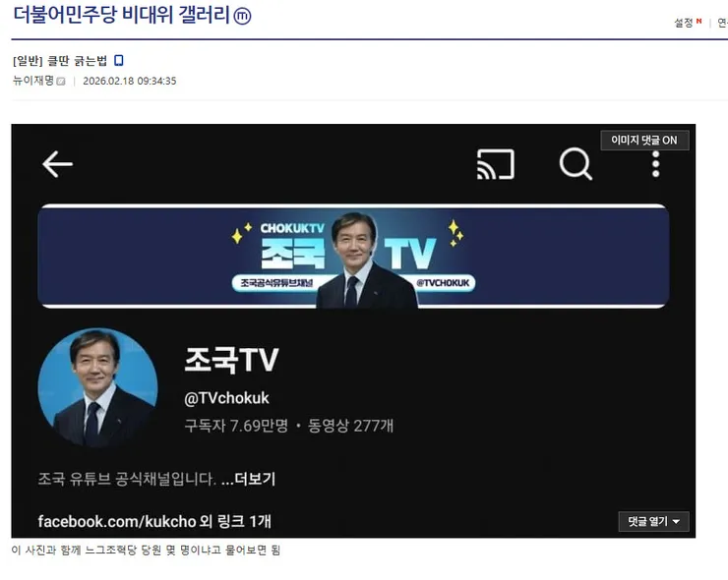
Task: Open the three-dot more options menu
Action: pyautogui.click(x=655, y=164)
